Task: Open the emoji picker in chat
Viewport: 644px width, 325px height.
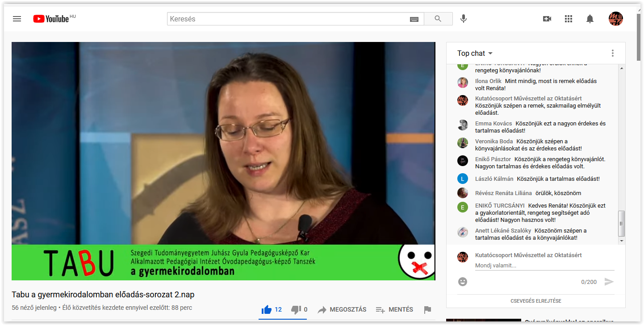Action: point(463,282)
